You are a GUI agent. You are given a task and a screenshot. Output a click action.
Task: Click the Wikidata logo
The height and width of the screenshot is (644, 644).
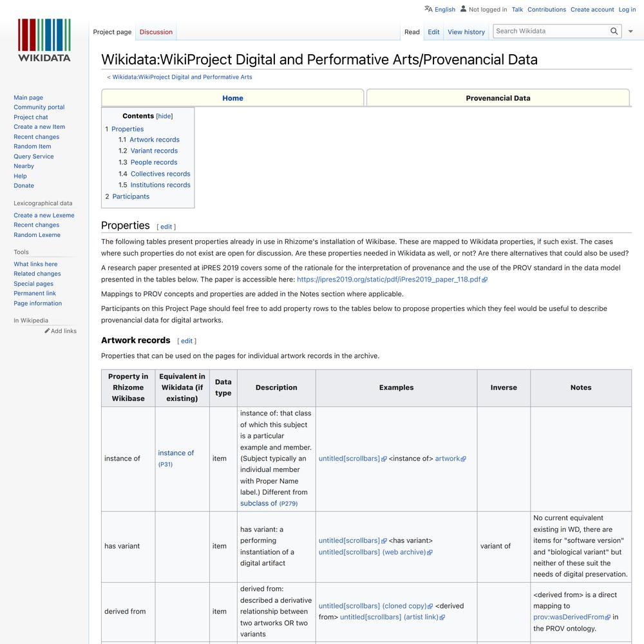[44, 40]
